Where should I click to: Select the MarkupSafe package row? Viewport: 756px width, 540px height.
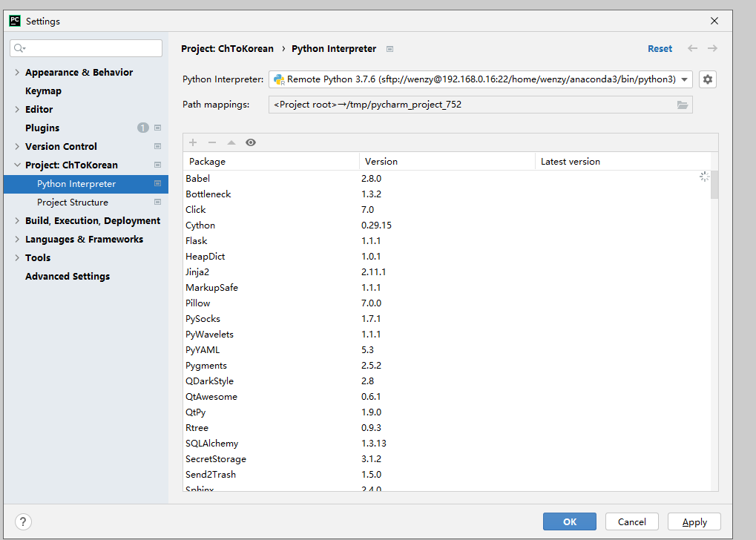point(447,287)
